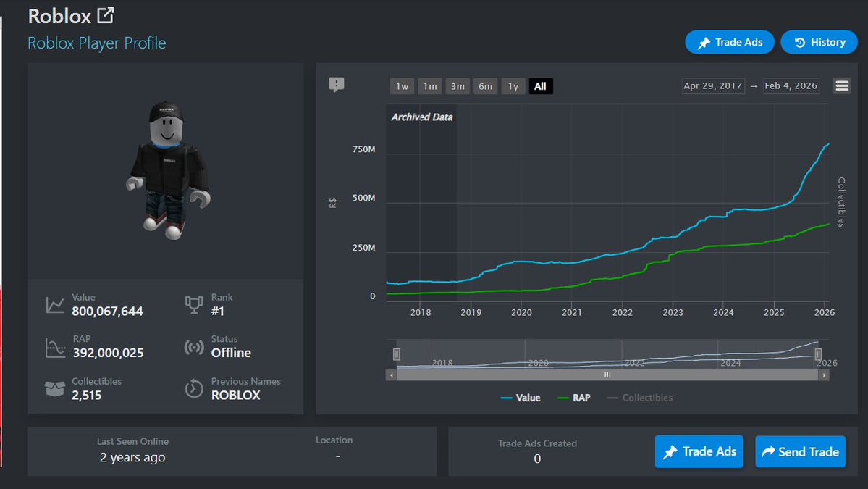Open the chart hamburger export menu
The height and width of the screenshot is (489, 868).
(x=841, y=85)
